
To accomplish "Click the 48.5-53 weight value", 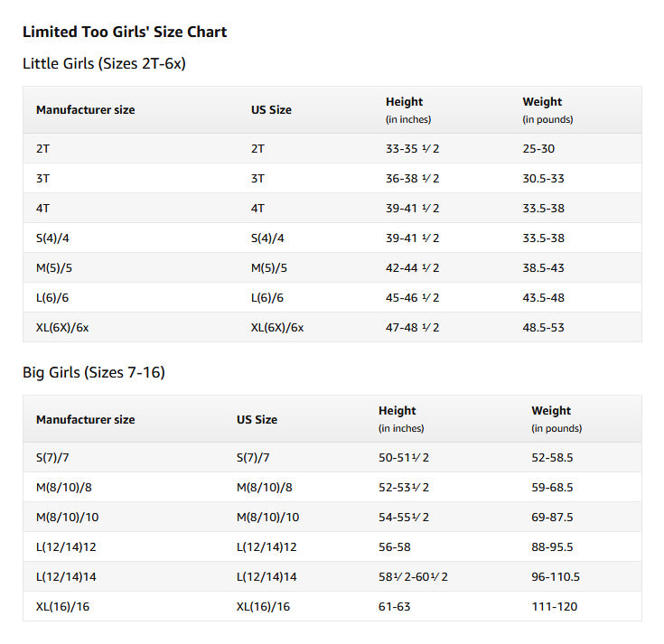I will [x=543, y=328].
